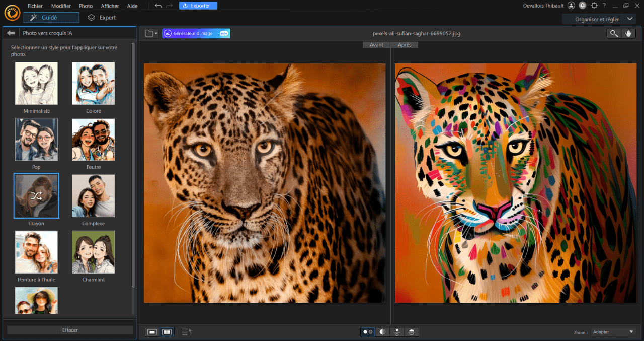Open the help question mark icon
Viewport: 644px width, 341px height.
(604, 6)
